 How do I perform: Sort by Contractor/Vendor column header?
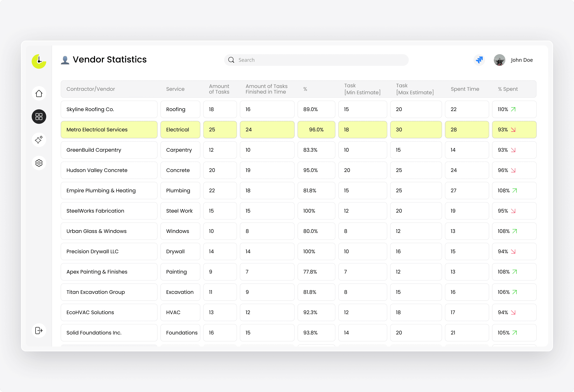point(91,89)
